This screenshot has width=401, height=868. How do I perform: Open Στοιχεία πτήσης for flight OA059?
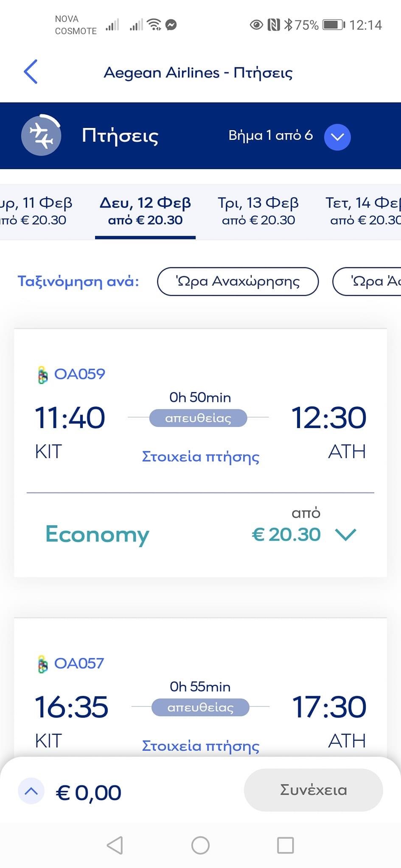[200, 457]
